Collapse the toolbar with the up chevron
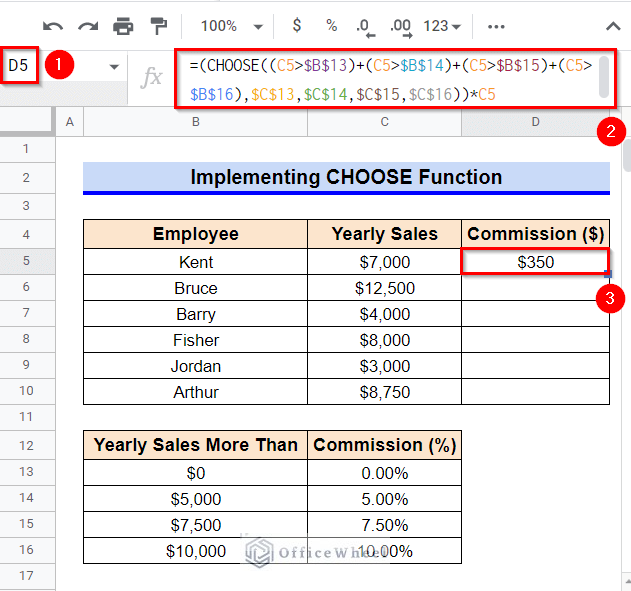This screenshot has height=591, width=631. click(x=612, y=26)
